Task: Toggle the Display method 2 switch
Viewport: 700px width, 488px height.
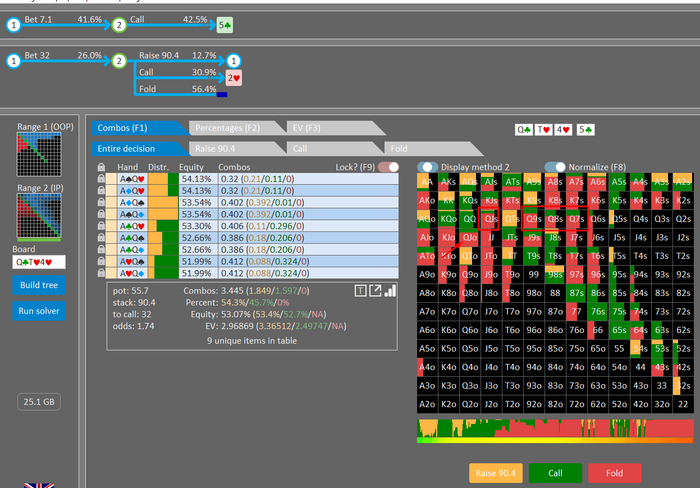Action: pyautogui.click(x=427, y=167)
